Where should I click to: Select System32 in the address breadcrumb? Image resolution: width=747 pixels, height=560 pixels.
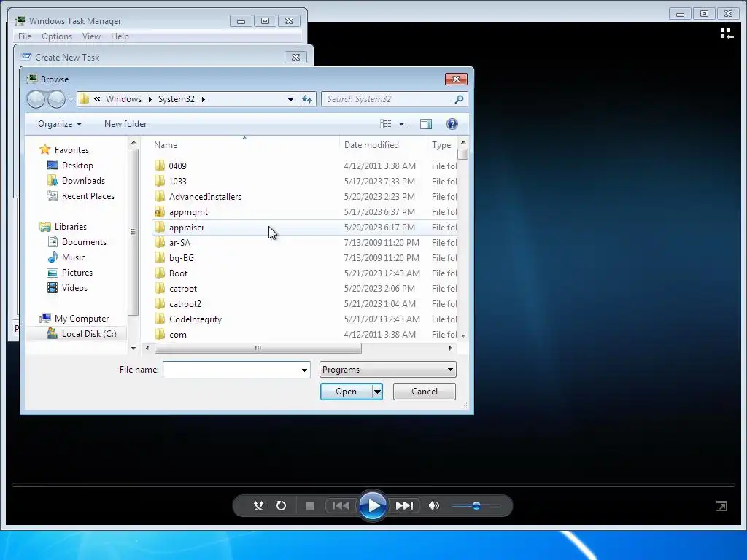click(177, 99)
